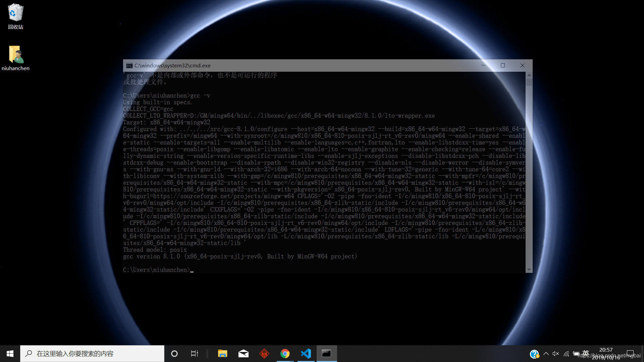
Task: Open the Windows Start menu
Action: [10, 354]
